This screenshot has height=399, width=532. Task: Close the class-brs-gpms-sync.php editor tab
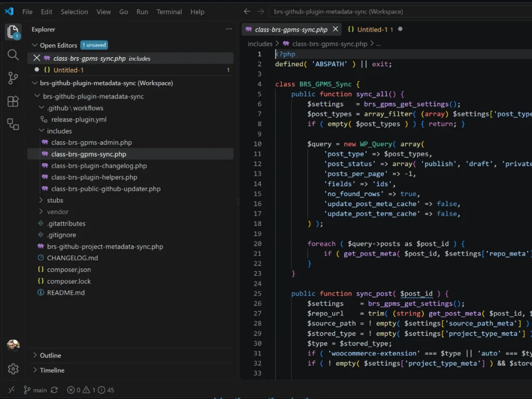pos(335,29)
